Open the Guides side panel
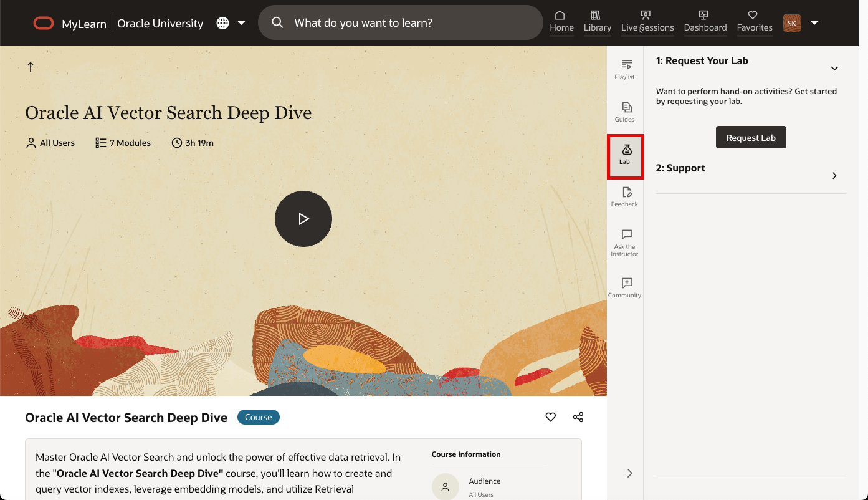This screenshot has width=868, height=500. pyautogui.click(x=624, y=112)
